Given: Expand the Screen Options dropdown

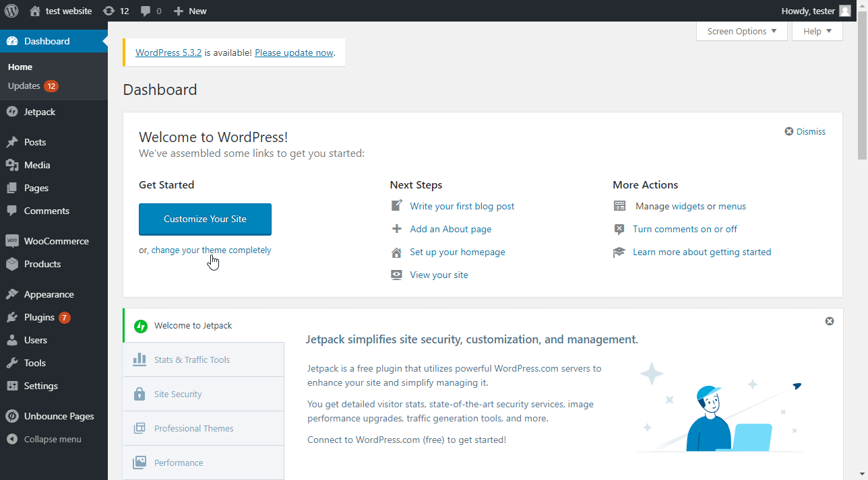Looking at the screenshot, I should click(742, 31).
